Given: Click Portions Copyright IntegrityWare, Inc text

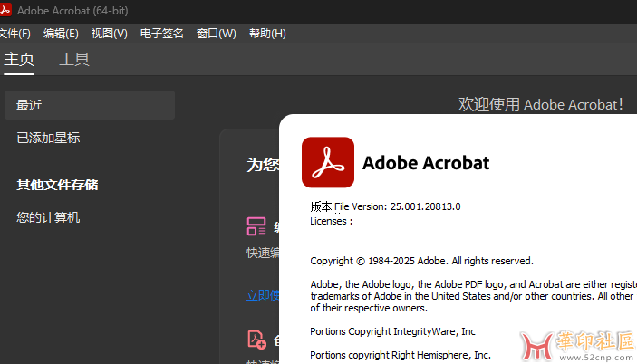Looking at the screenshot, I should point(392,331).
